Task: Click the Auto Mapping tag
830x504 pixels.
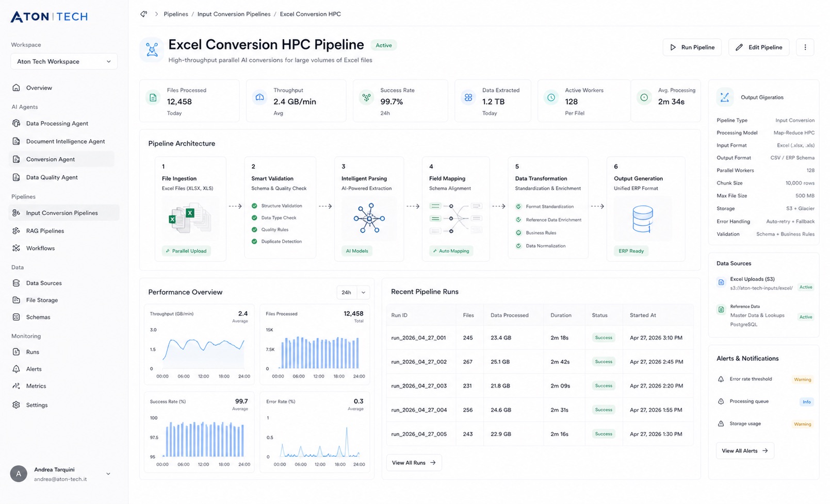Action: tap(451, 251)
